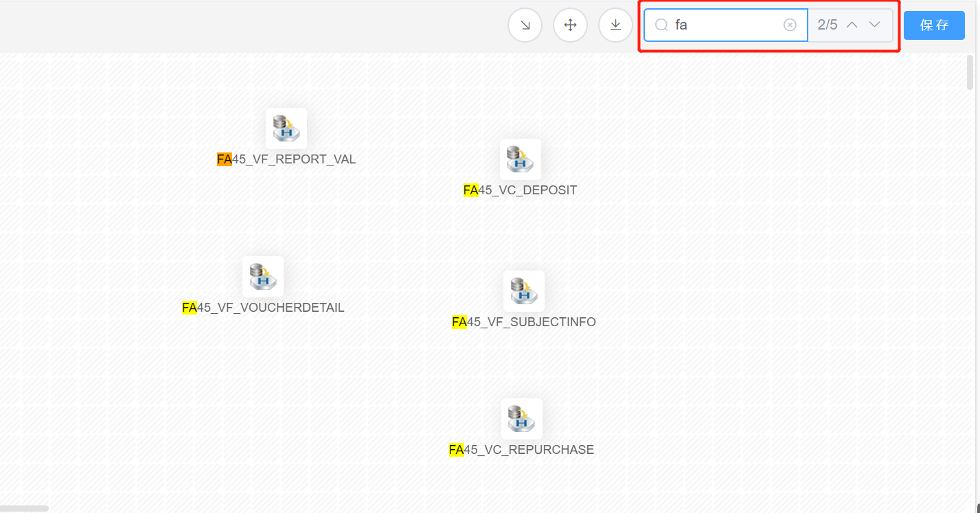This screenshot has height=513, width=980.
Task: Click the FA45_VC_DEPOSIT label
Action: click(521, 190)
